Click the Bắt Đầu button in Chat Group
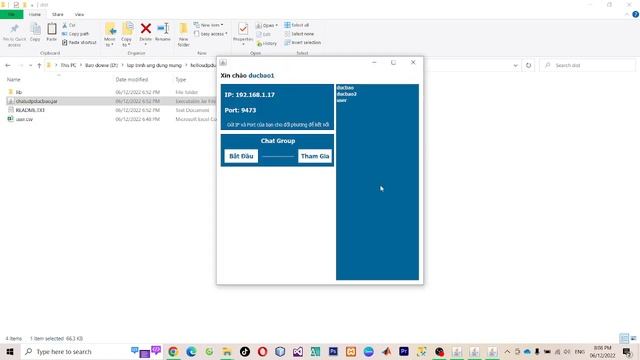Image resolution: width=640 pixels, height=360 pixels. [241, 156]
